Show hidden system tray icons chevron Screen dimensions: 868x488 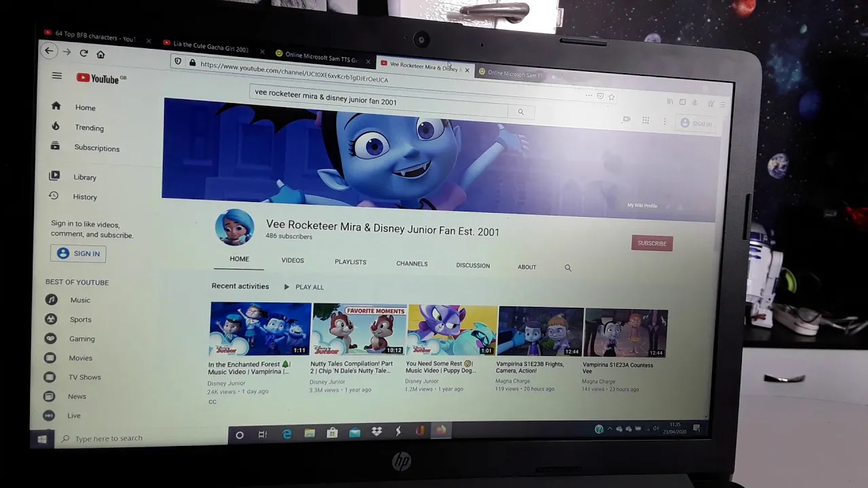click(x=609, y=429)
